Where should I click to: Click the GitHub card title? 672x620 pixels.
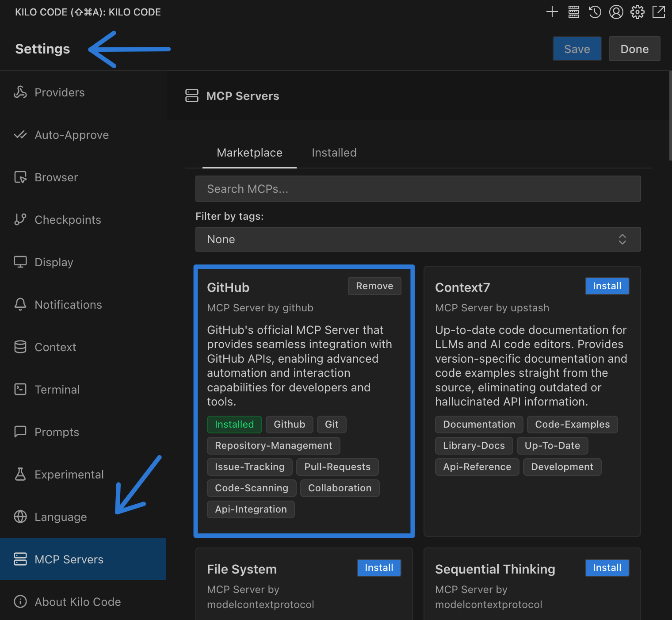(228, 287)
